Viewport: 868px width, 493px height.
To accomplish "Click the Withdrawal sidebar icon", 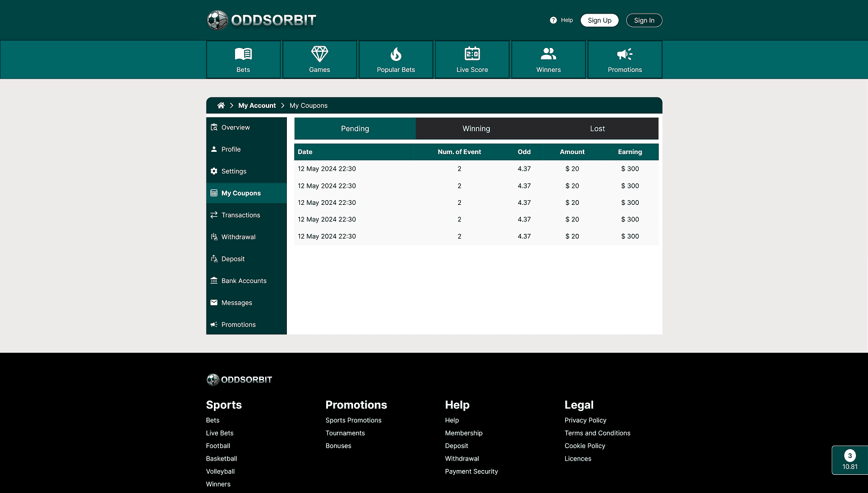I will pos(214,237).
